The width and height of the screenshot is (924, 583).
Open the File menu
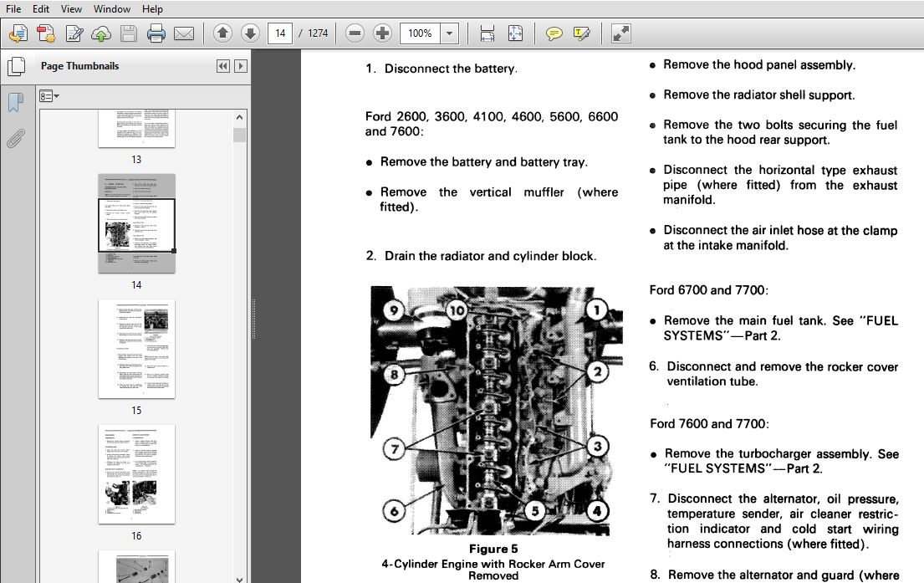[x=13, y=9]
